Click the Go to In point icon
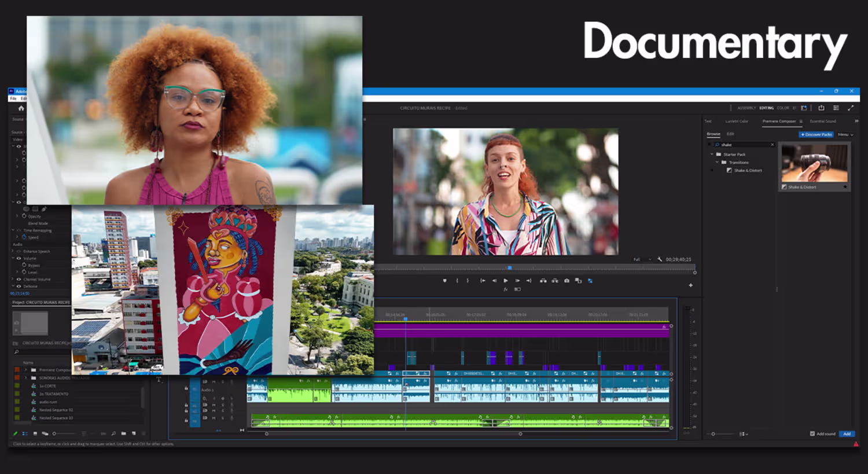 click(x=483, y=281)
